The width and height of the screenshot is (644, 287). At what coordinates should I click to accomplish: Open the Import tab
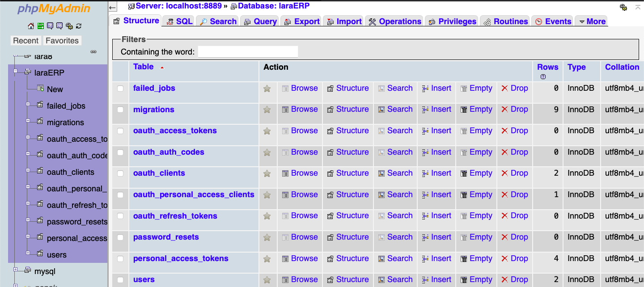[344, 21]
